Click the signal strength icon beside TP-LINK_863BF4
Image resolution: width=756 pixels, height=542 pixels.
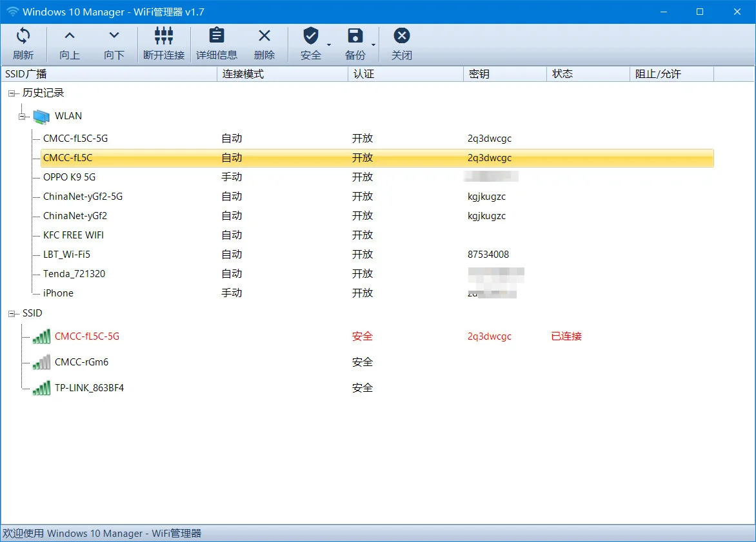tap(41, 387)
